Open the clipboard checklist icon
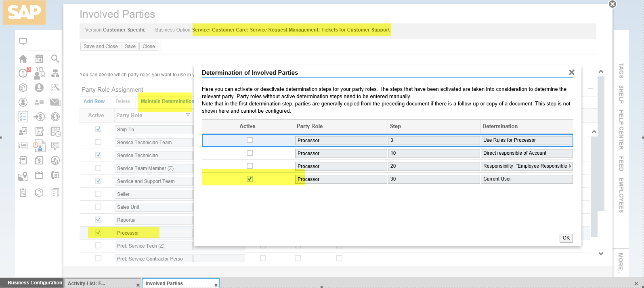 point(23,193)
